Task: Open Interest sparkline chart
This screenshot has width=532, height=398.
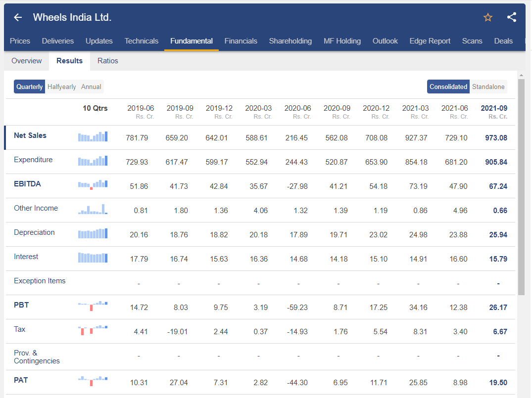Action: point(93,258)
